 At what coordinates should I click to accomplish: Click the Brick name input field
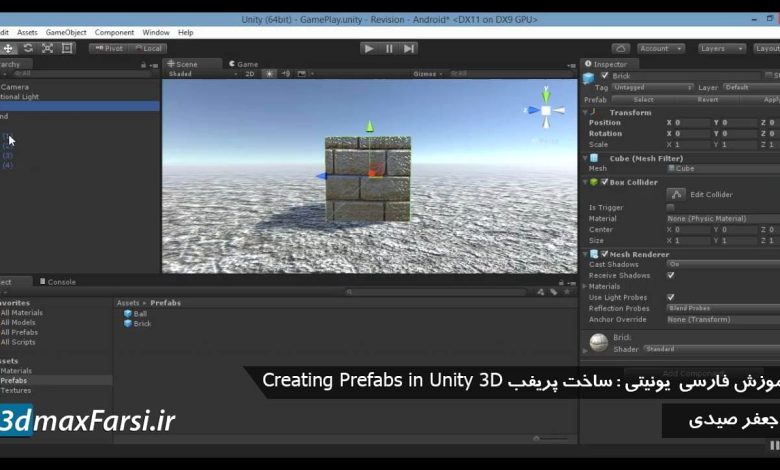pyautogui.click(x=686, y=76)
